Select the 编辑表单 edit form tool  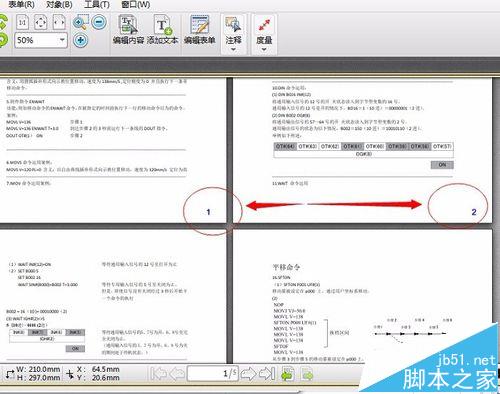coord(199,30)
